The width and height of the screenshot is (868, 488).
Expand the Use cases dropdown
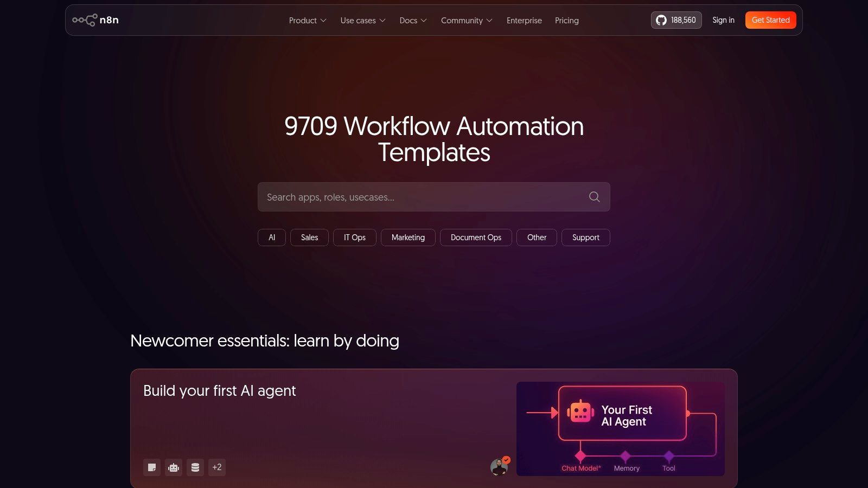coord(363,21)
